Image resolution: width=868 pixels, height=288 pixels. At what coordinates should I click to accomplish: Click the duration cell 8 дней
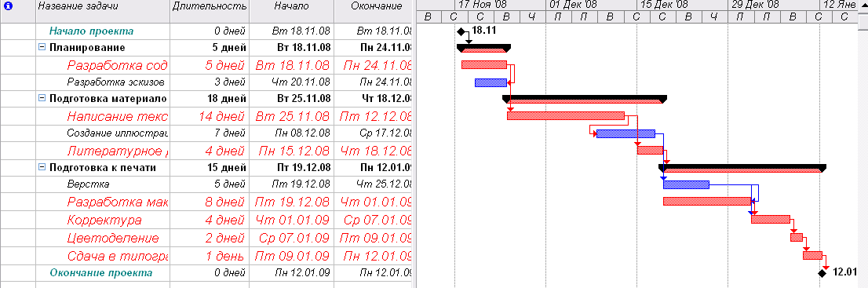point(210,202)
